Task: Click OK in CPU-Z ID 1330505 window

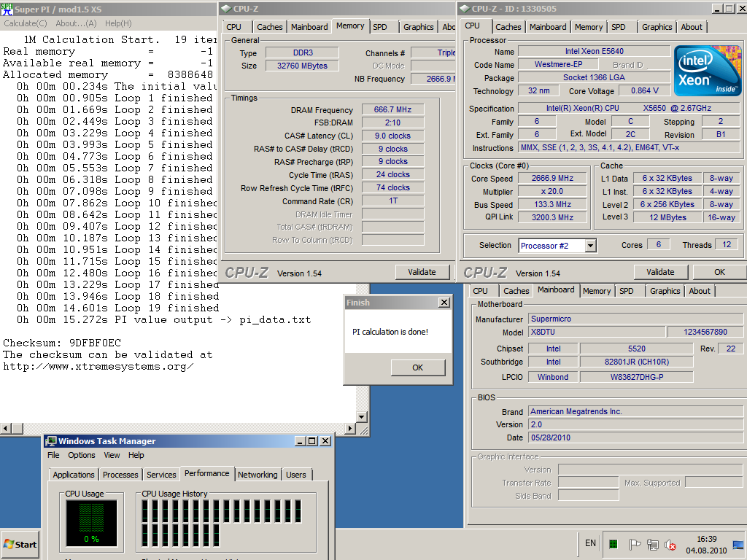Action: tap(719, 272)
